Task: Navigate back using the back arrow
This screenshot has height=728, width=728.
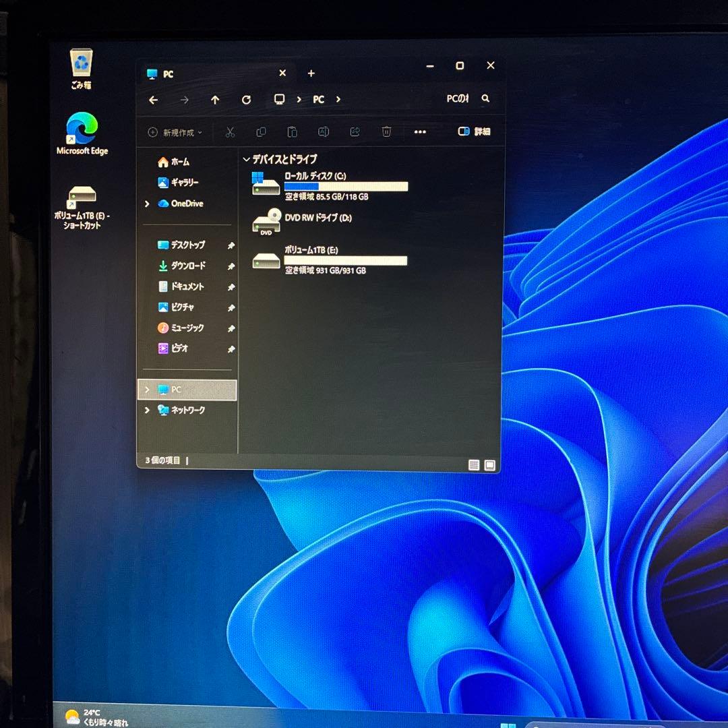Action: (x=153, y=100)
